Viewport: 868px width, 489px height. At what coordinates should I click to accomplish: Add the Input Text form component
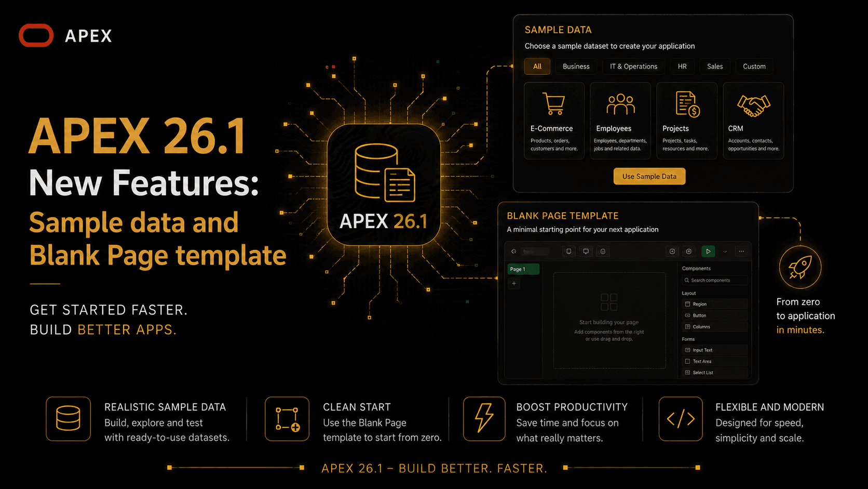715,350
